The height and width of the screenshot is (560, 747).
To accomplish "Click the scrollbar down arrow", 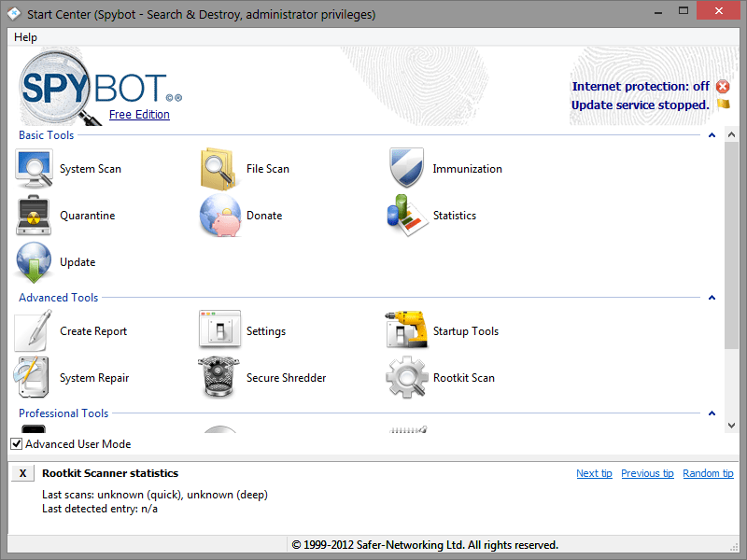I will click(732, 426).
